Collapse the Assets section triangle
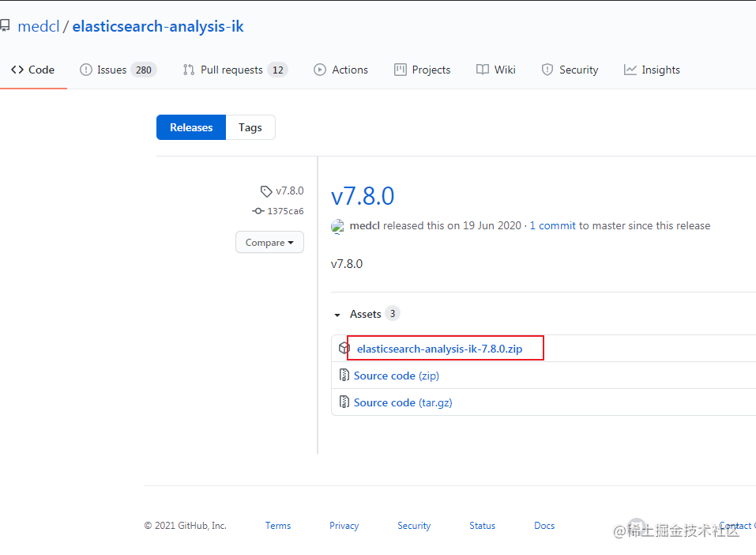 337,315
